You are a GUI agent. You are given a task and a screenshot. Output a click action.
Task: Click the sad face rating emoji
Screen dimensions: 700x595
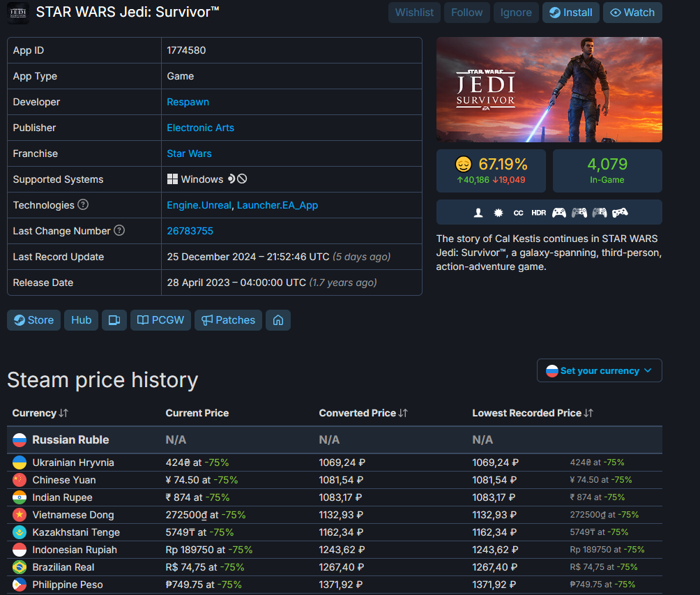(464, 165)
